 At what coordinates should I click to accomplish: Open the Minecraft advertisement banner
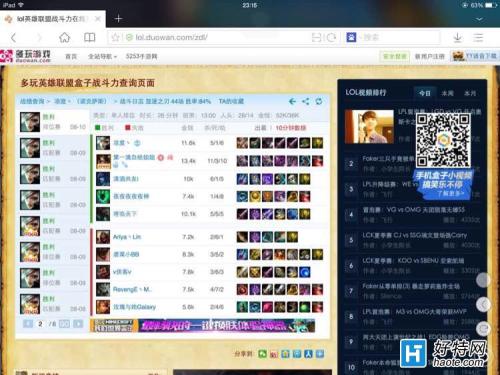click(203, 326)
